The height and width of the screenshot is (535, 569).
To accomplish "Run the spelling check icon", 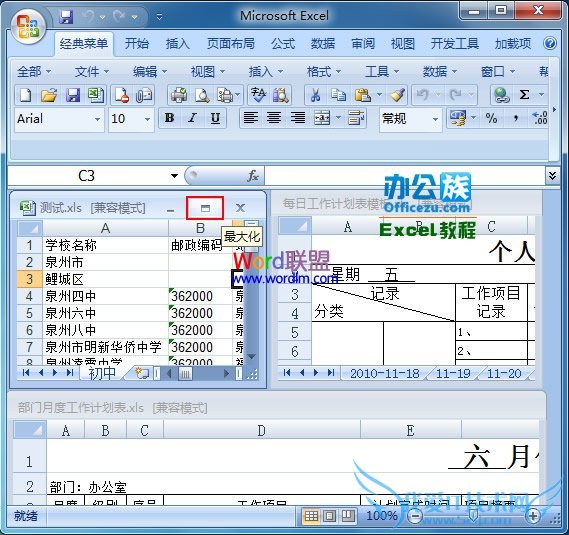I will [258, 95].
